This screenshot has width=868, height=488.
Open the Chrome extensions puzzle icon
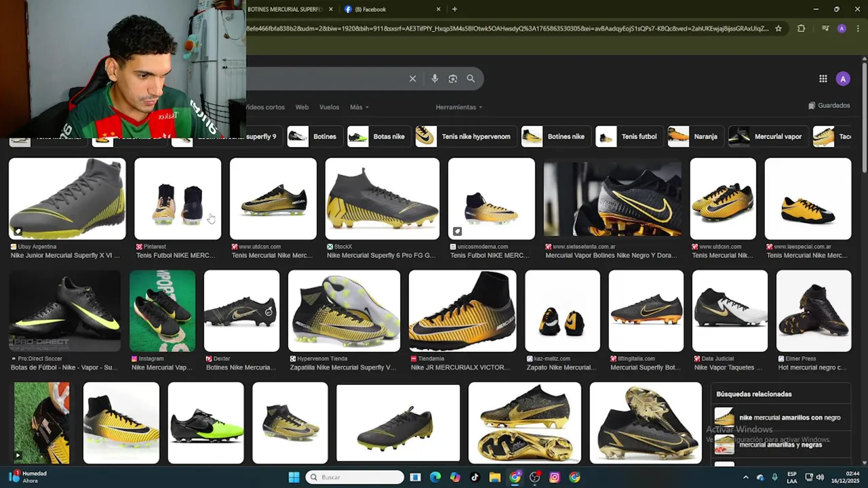tap(802, 28)
